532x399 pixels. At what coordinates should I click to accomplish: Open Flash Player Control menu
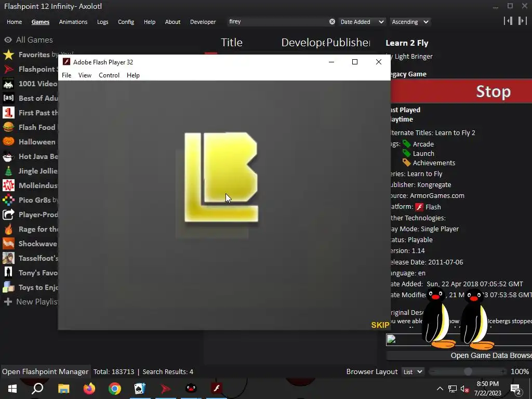click(x=109, y=75)
